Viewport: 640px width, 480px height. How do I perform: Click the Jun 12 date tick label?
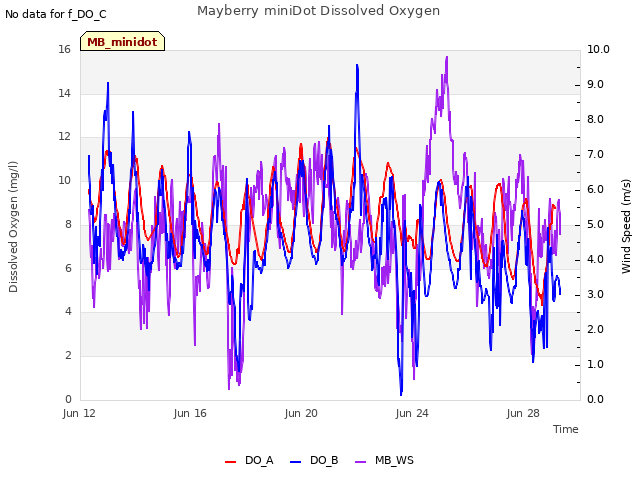tap(79, 413)
